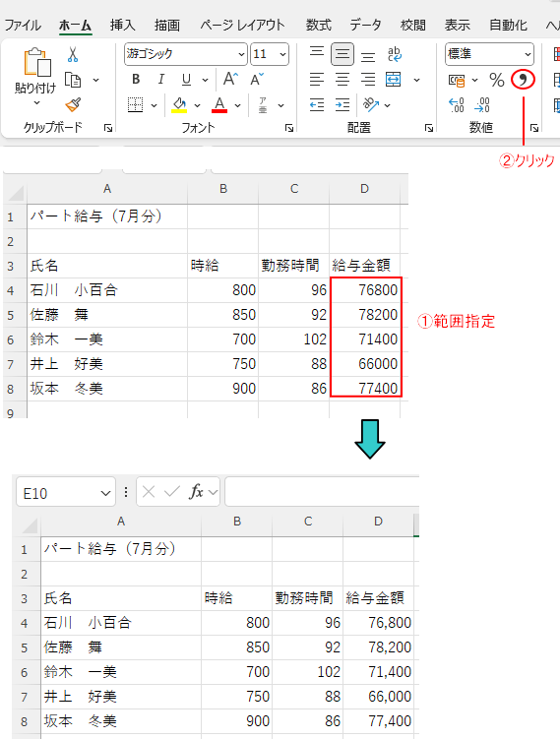The height and width of the screenshot is (739, 560).
Task: Click the Borders icon
Action: coord(135,104)
